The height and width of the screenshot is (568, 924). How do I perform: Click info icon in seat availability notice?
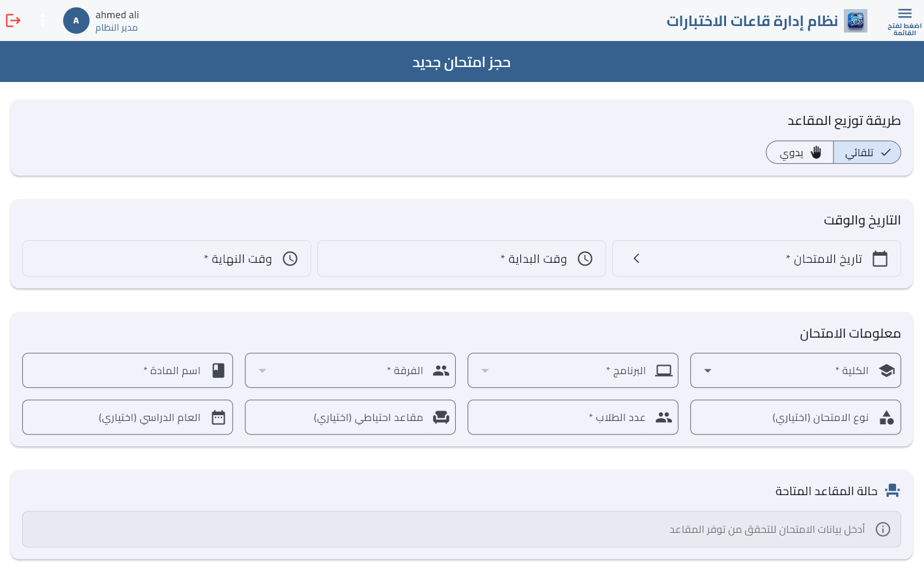click(883, 529)
